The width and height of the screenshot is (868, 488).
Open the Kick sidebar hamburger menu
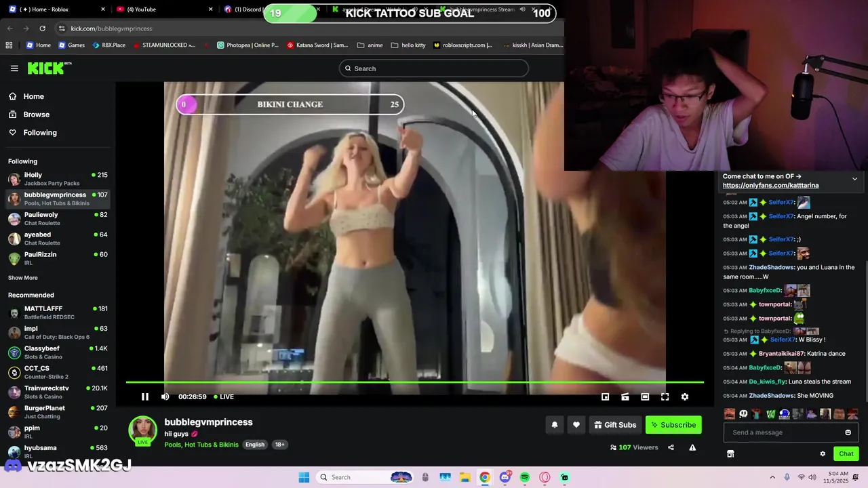click(14, 68)
